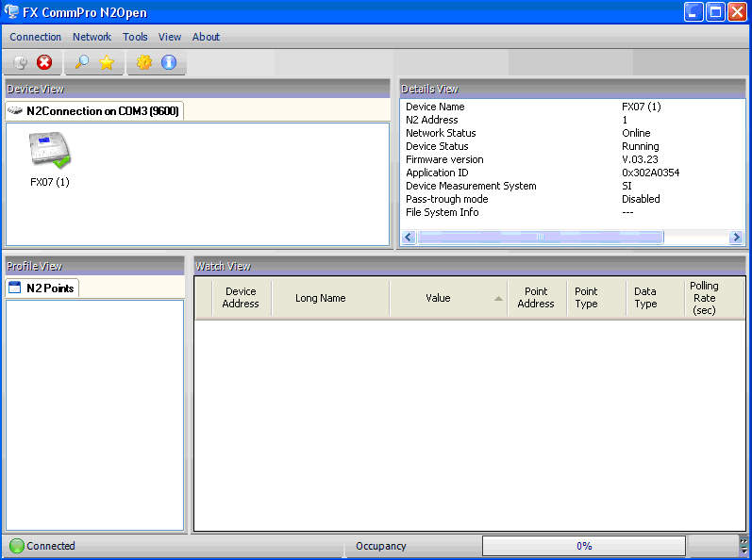Select the N2Connection on COM3 (9600) tab

94,110
